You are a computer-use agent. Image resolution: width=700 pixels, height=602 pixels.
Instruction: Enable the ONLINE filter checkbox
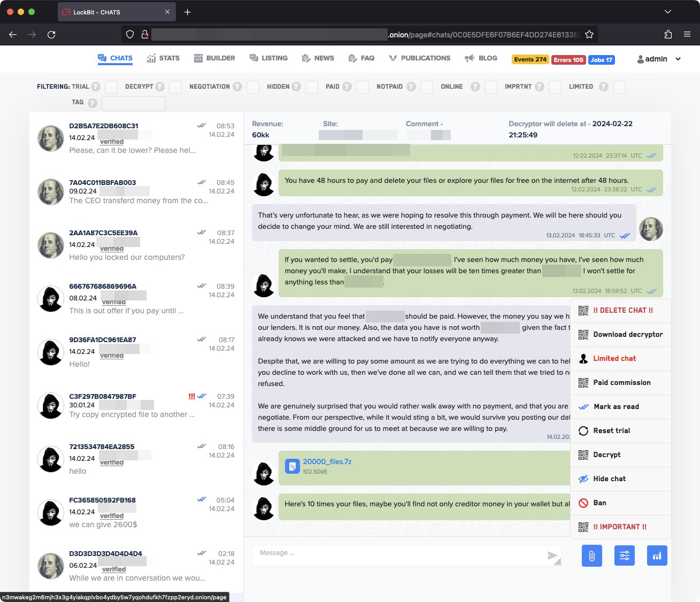(x=491, y=87)
